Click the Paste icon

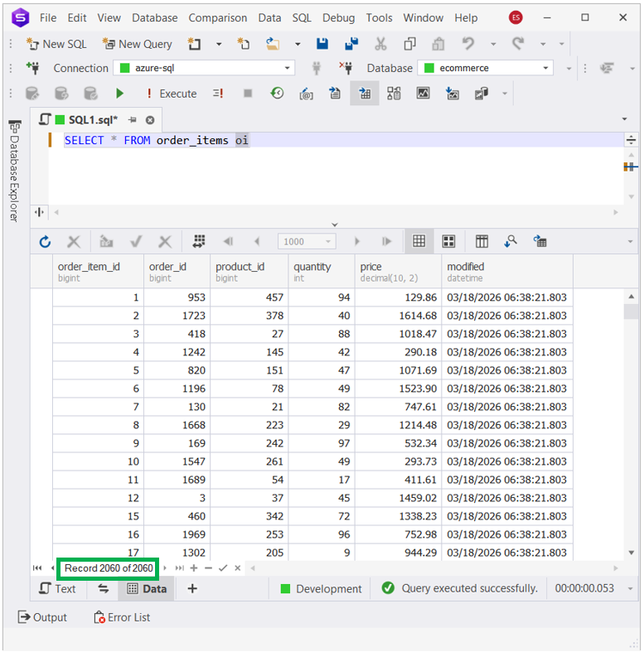pyautogui.click(x=438, y=44)
